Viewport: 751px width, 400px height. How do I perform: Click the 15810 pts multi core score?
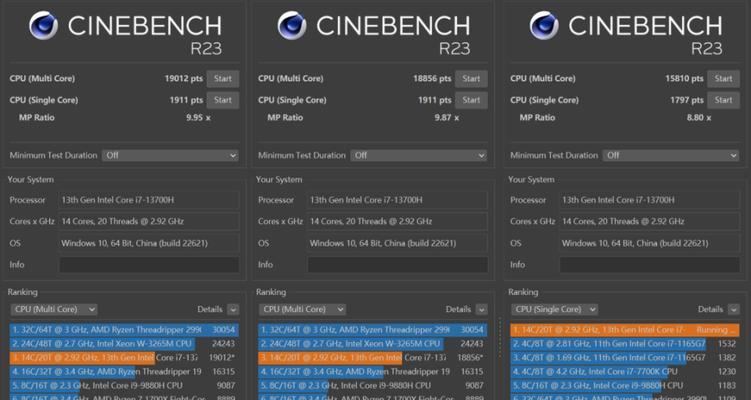pyautogui.click(x=684, y=79)
